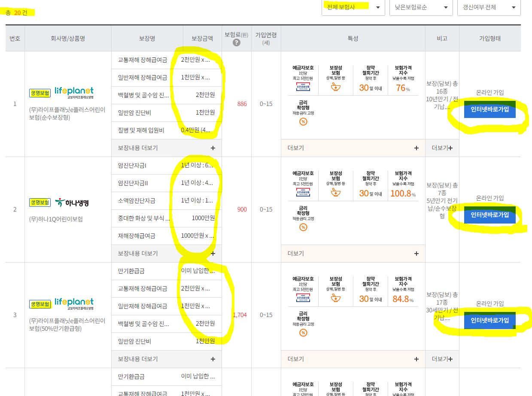The width and height of the screenshot is (532, 396).
Task: Click the 5년만기 전기납/순수보장형 remark text
Action: pyautogui.click(x=442, y=208)
